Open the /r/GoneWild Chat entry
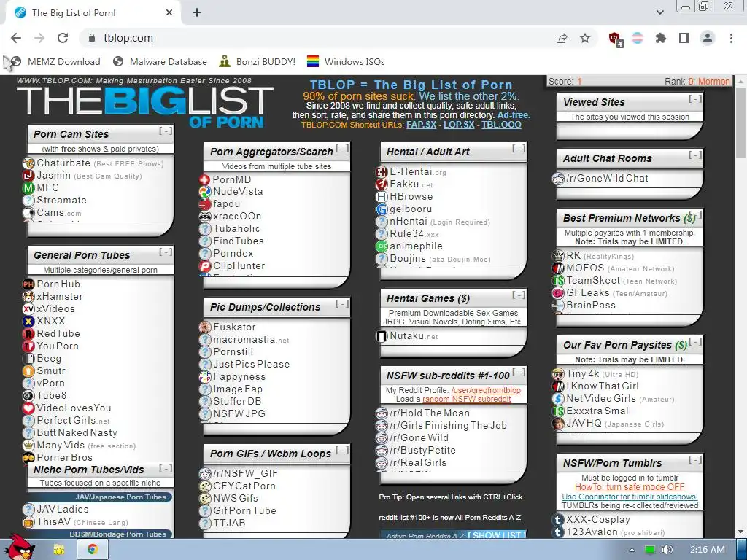This screenshot has width=747, height=560. point(600,178)
